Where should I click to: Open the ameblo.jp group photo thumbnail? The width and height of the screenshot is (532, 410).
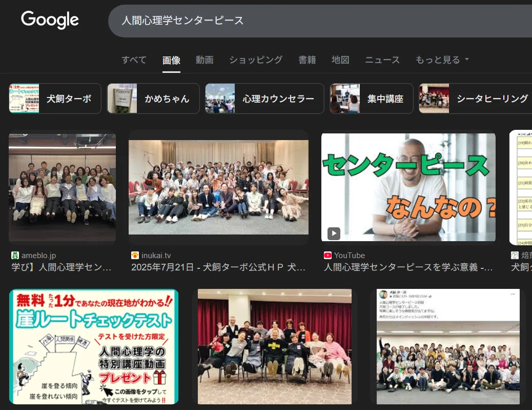pyautogui.click(x=63, y=187)
